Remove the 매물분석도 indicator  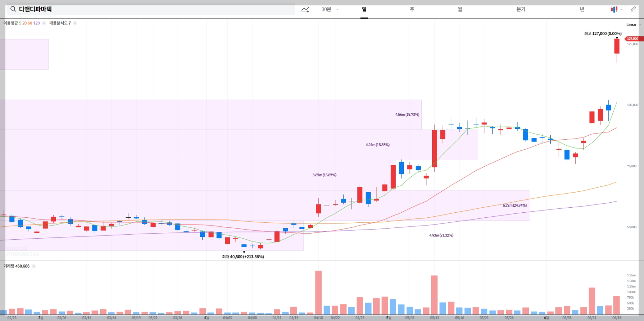point(75,23)
